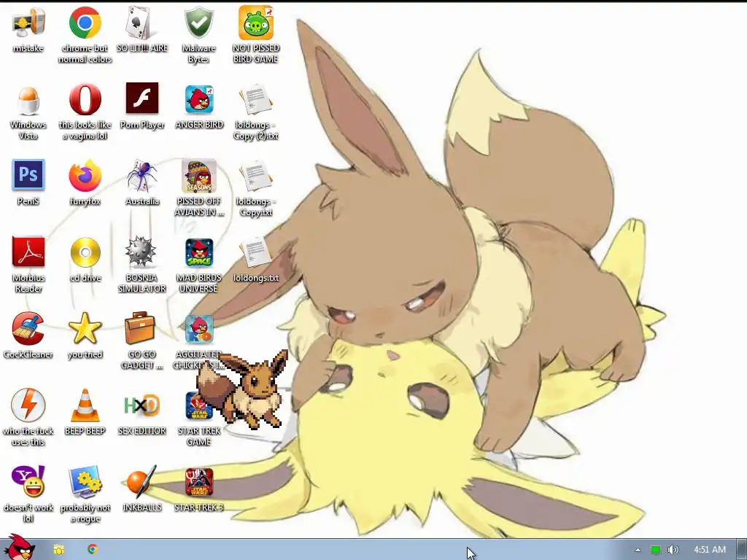Image resolution: width=747 pixels, height=560 pixels.
Task: Select the 'mistake' computer desktop icon
Action: point(28,24)
